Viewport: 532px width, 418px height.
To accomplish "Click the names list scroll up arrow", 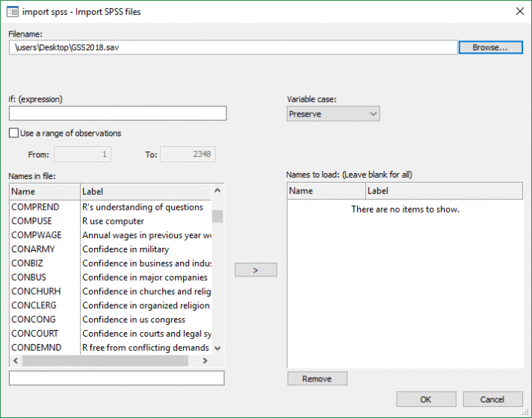I will [217, 190].
